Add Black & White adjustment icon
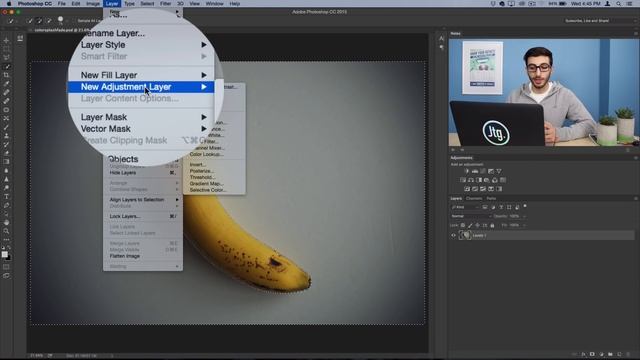This screenshot has width=640, height=360. (479, 180)
